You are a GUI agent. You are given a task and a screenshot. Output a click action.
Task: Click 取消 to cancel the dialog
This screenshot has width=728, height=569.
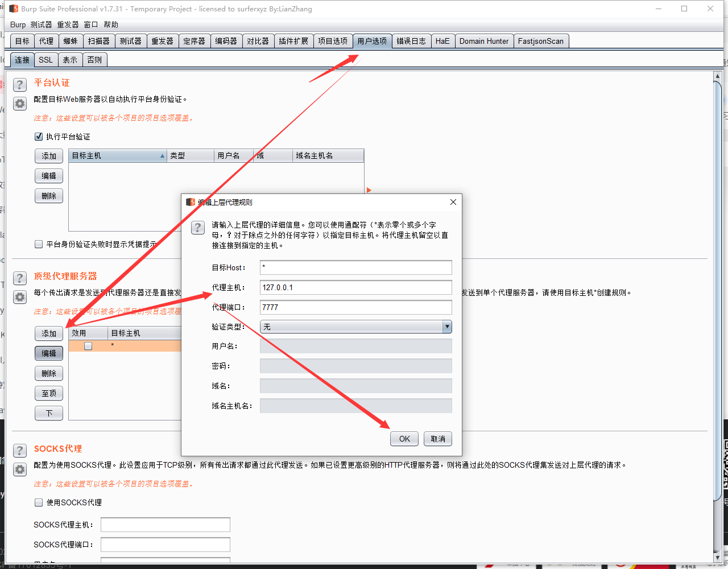(438, 439)
